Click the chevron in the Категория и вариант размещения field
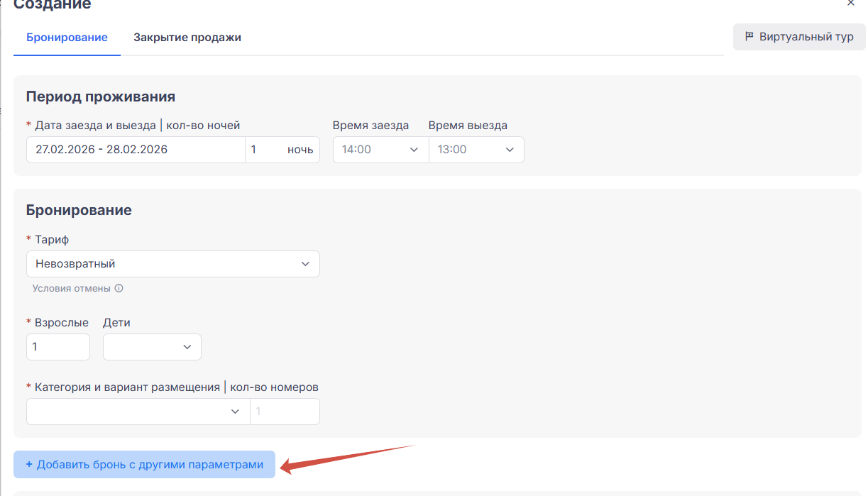868x496 pixels. [x=236, y=412]
